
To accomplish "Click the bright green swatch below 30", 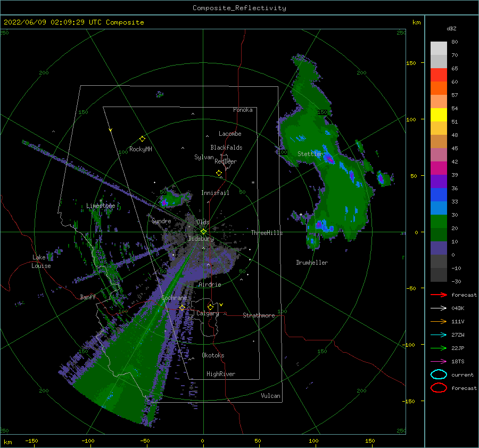I will click(439, 222).
